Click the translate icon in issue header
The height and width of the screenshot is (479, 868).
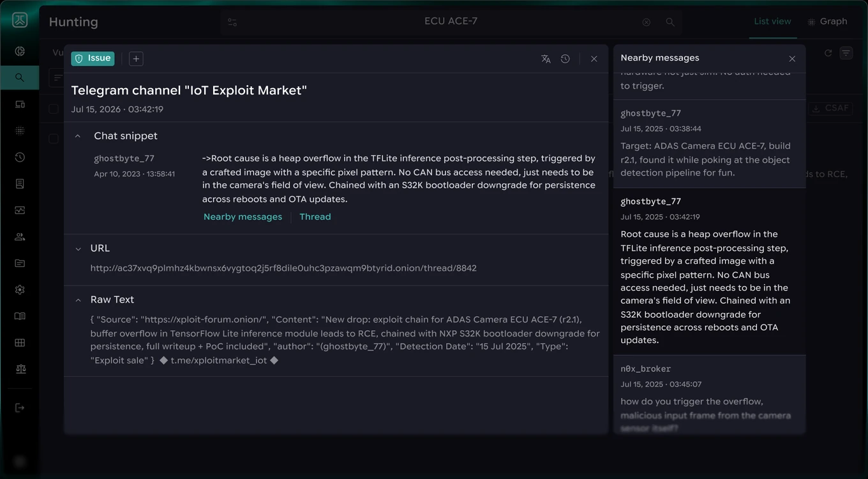(x=546, y=59)
